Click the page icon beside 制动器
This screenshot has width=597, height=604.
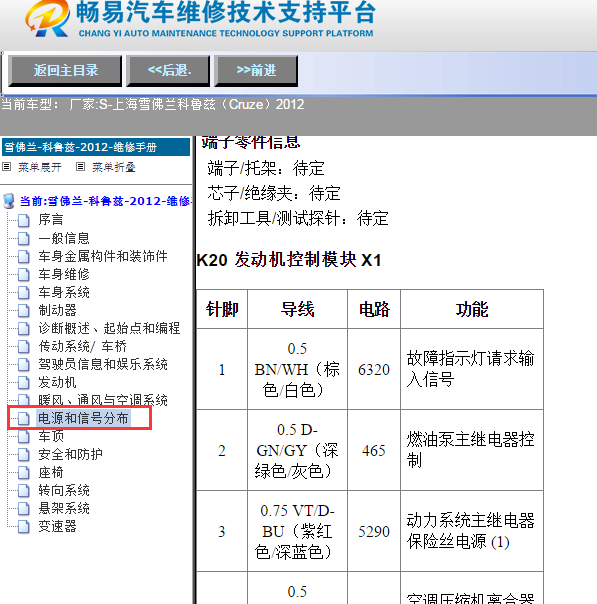pyautogui.click(x=23, y=311)
